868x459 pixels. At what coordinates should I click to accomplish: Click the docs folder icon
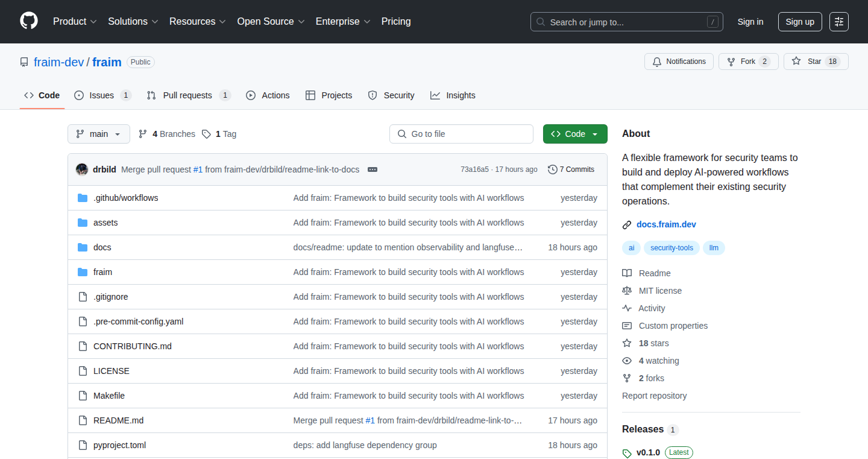(x=83, y=247)
